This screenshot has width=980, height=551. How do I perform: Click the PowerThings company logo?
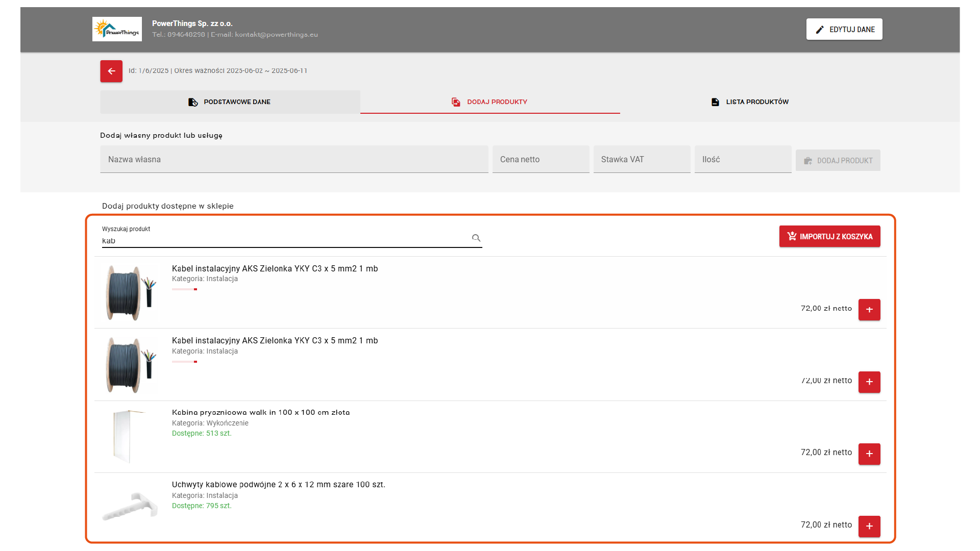click(117, 29)
